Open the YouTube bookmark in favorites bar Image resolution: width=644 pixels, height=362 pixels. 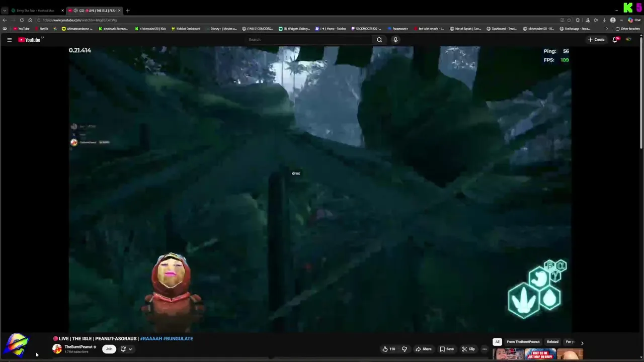(x=21, y=29)
